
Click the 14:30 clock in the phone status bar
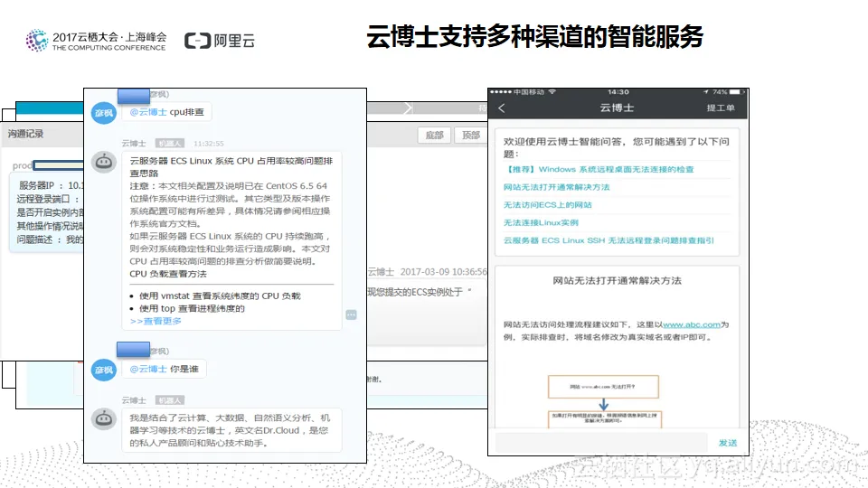(x=618, y=92)
